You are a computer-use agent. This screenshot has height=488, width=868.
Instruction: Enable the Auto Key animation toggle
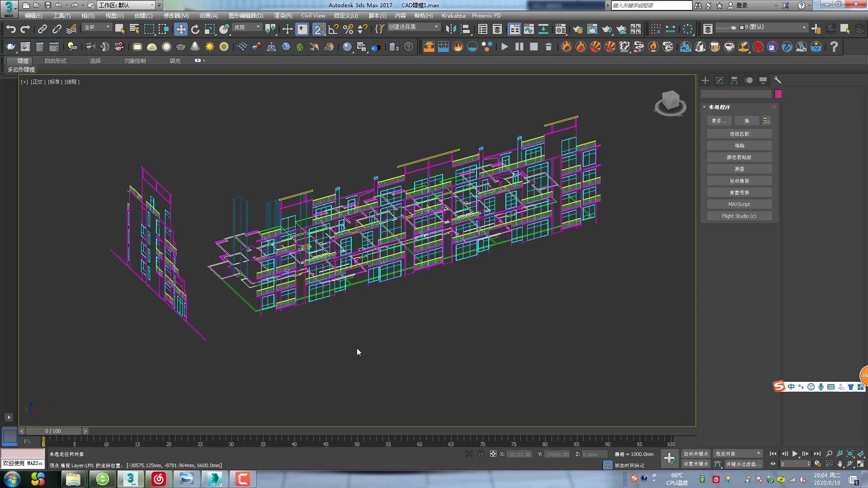point(696,453)
